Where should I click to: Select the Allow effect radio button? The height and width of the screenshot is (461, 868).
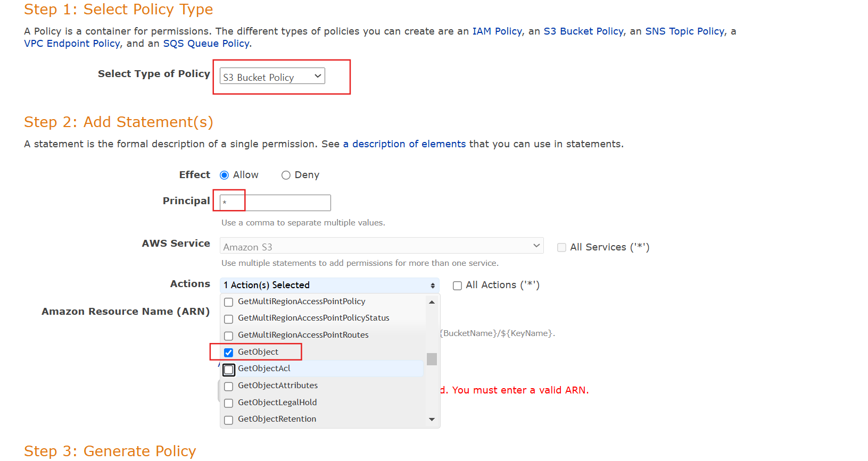pyautogui.click(x=225, y=175)
